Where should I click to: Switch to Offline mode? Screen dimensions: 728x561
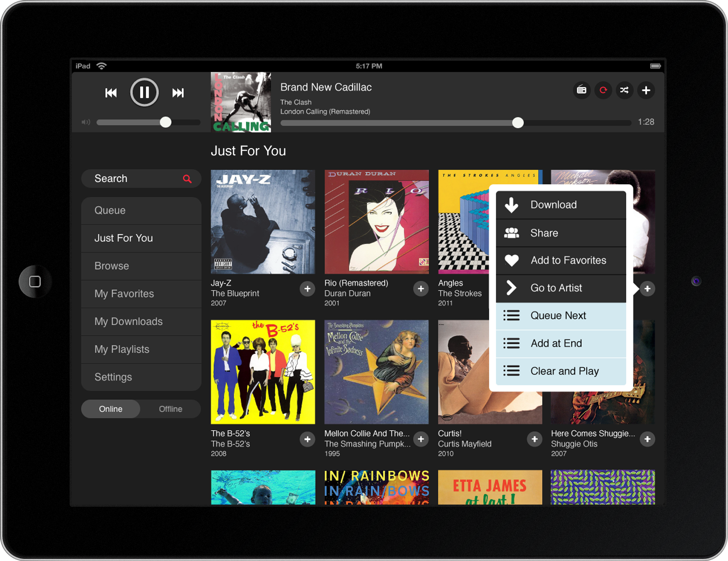pyautogui.click(x=171, y=409)
